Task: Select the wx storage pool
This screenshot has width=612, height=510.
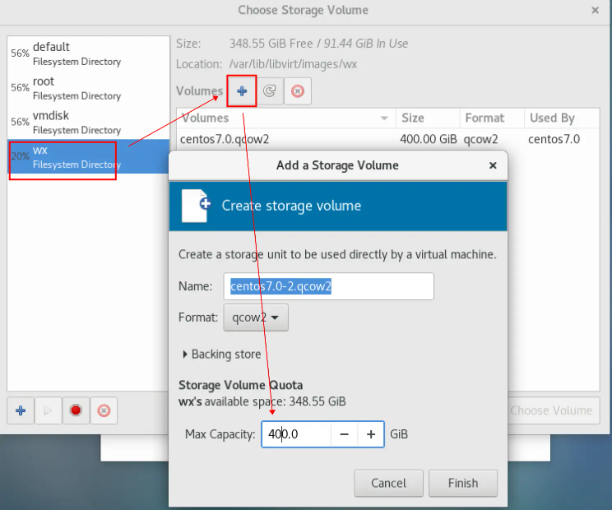Action: 88,156
